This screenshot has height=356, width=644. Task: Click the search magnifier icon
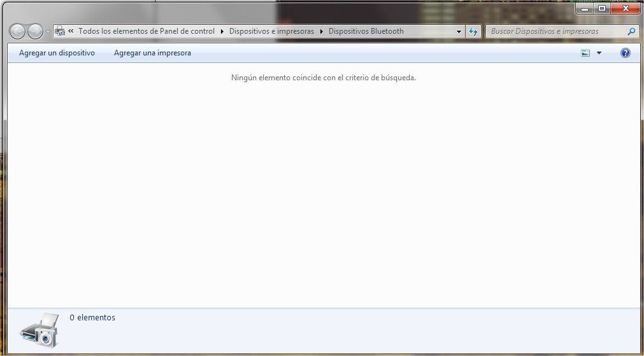[x=631, y=31]
